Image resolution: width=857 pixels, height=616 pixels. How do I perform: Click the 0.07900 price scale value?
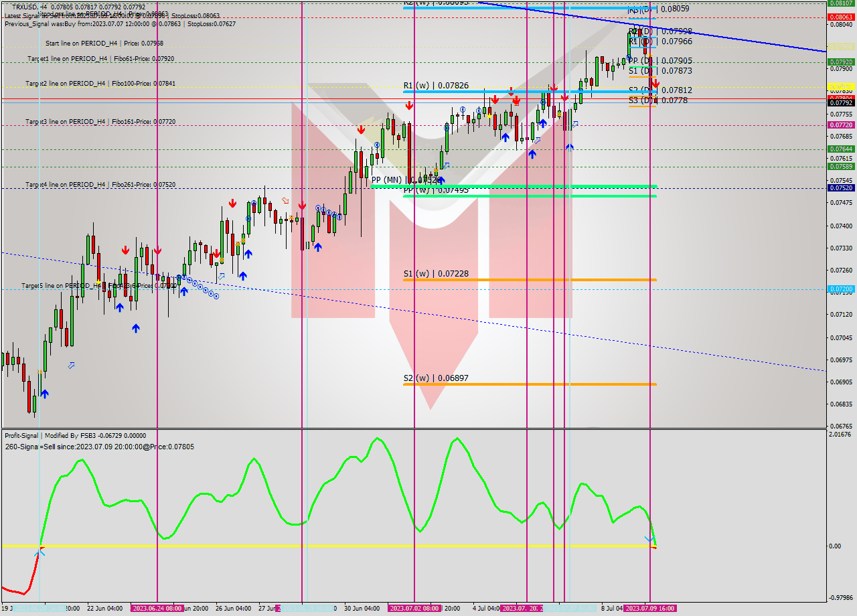coord(842,69)
